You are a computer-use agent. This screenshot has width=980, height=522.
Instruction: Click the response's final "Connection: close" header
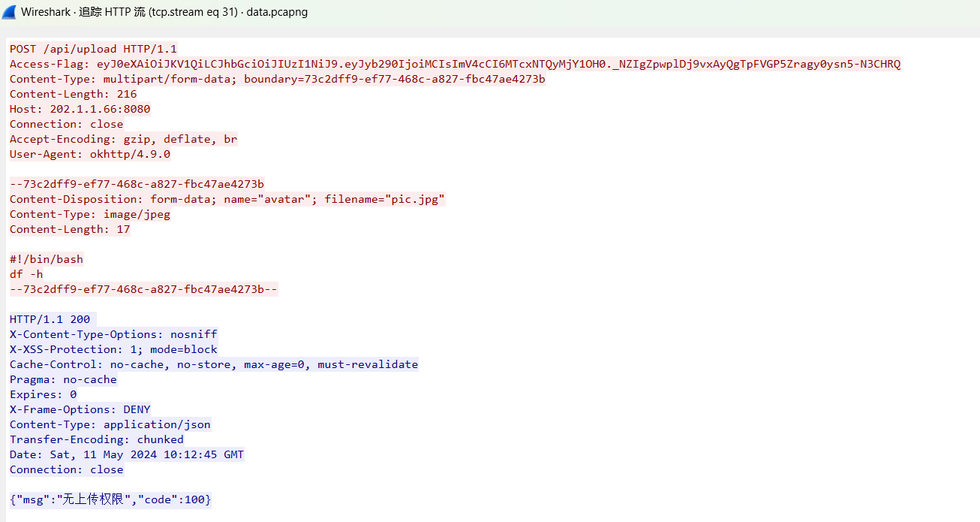[x=67, y=469]
